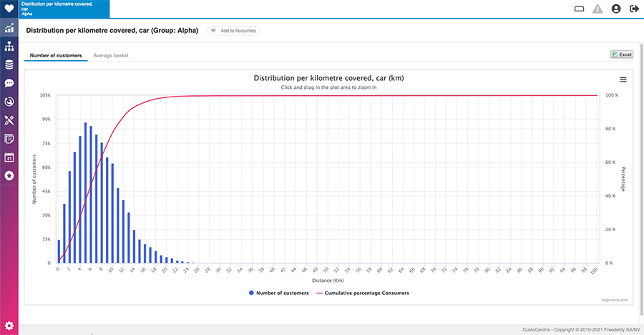Open the user profile icon
The width and height of the screenshot is (644, 335).
(616, 9)
